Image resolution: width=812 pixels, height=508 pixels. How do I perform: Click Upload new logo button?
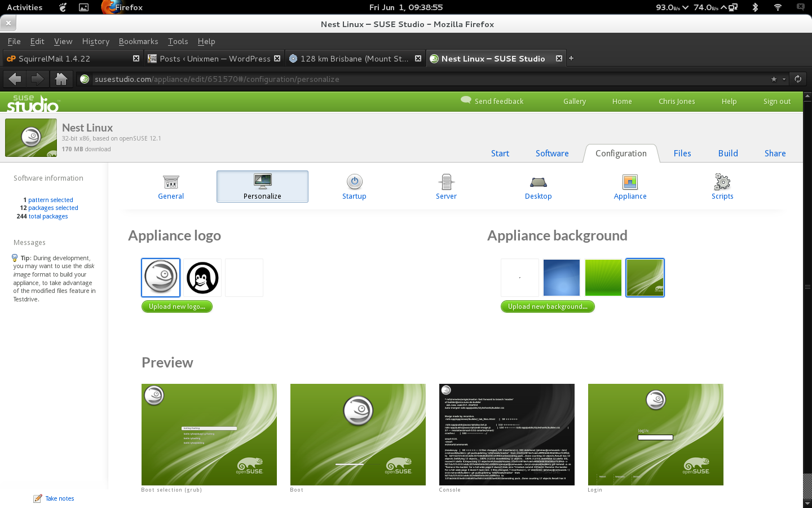click(177, 306)
